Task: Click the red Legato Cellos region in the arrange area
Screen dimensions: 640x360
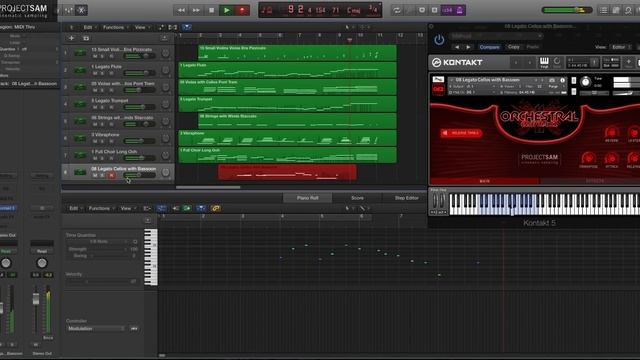Action: pyautogui.click(x=287, y=172)
